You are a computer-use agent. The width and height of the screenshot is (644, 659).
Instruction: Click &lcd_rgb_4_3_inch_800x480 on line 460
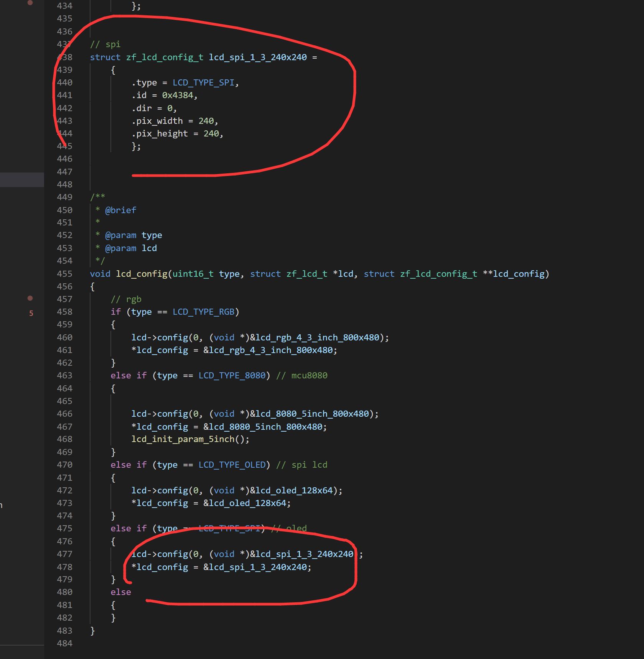click(315, 338)
